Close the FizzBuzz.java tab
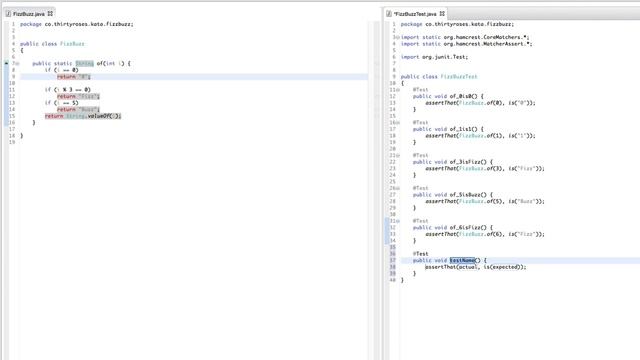Viewport: 640px width, 360px height. coord(50,13)
